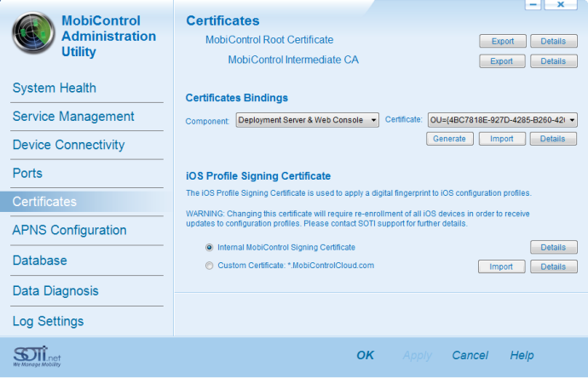Click the MobiControl Intermediate CA label

pyautogui.click(x=293, y=60)
